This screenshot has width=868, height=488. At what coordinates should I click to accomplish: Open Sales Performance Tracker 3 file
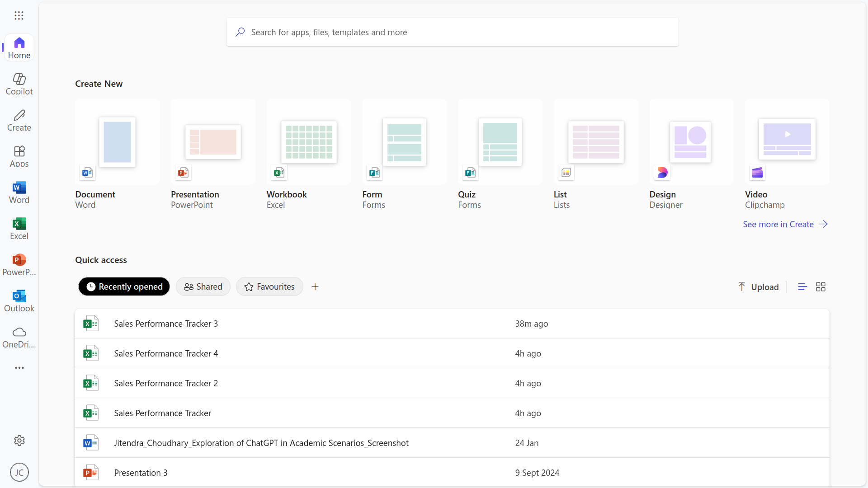click(x=166, y=324)
